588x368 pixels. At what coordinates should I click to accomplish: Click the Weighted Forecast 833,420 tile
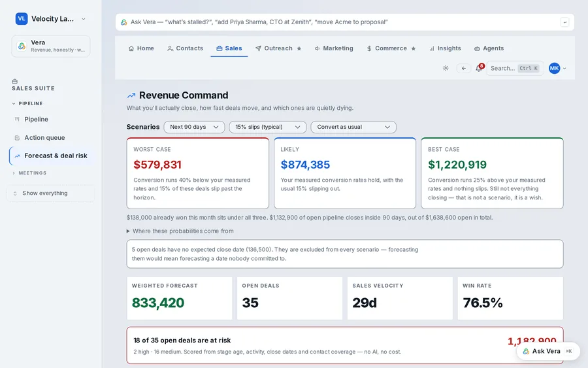180,298
